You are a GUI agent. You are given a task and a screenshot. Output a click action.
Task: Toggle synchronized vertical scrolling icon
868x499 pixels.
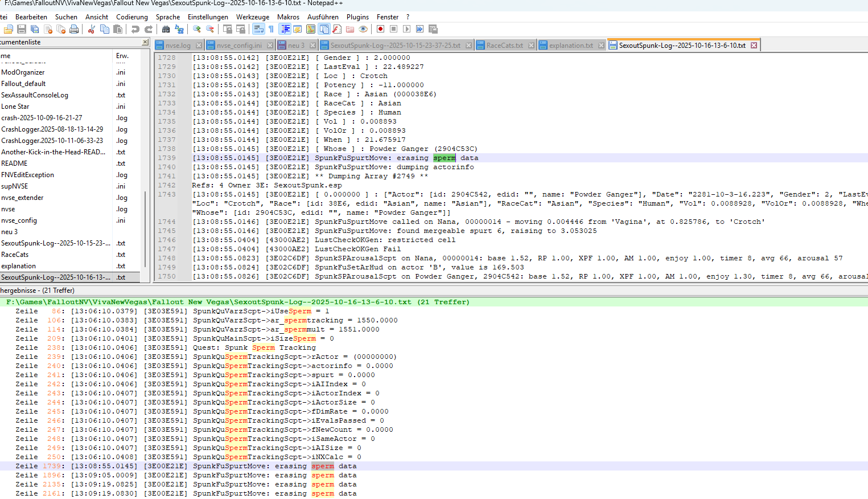[227, 29]
